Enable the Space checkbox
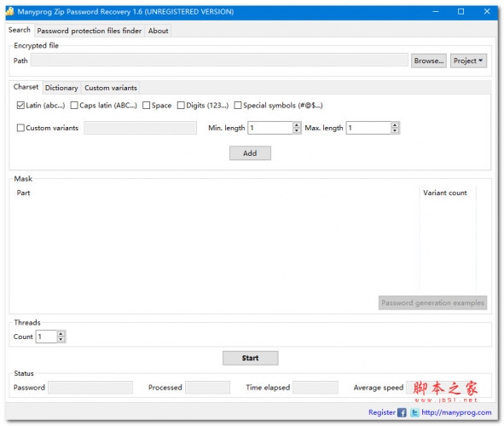Viewport: 504px width, 426px height. tap(146, 106)
